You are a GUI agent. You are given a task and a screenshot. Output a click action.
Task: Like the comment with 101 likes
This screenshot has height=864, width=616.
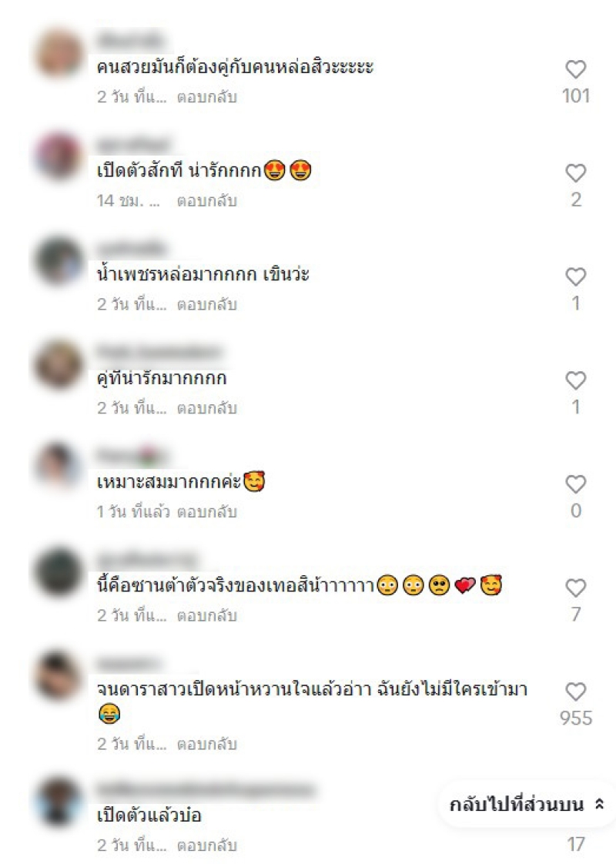coord(576,69)
